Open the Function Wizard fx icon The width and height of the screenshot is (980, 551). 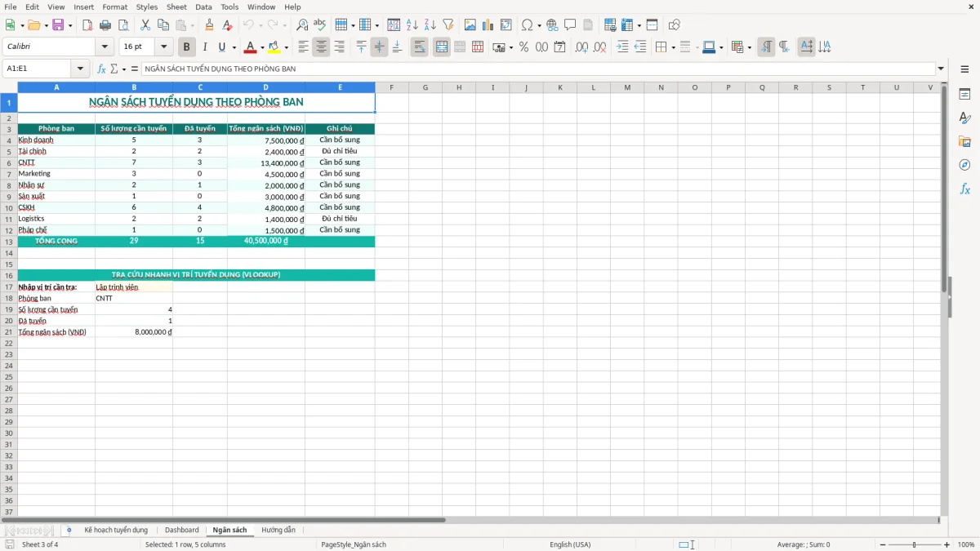[102, 69]
